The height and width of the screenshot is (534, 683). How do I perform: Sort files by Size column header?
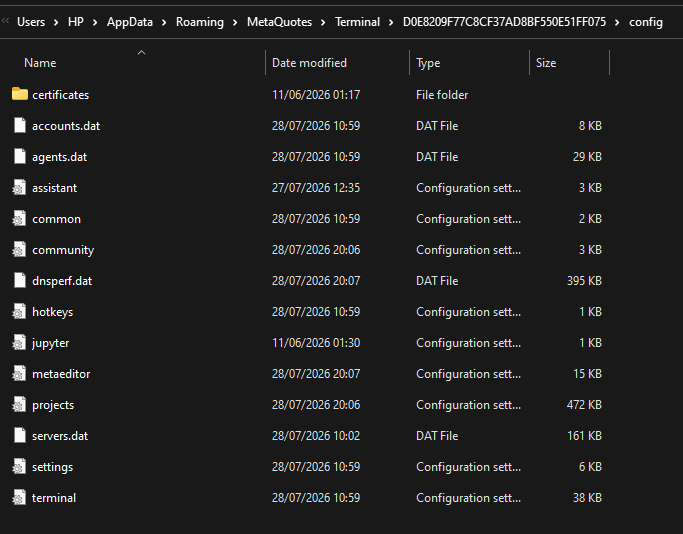(546, 63)
